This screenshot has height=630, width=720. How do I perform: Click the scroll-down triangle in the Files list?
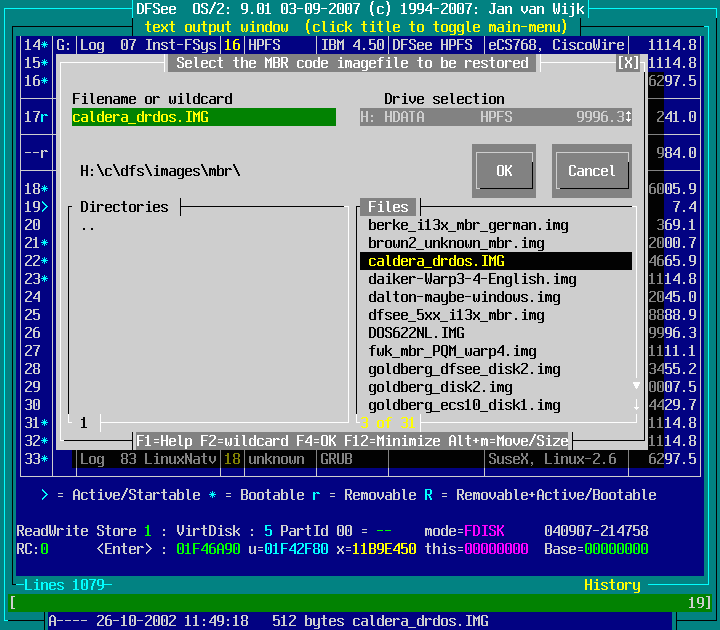point(634,386)
